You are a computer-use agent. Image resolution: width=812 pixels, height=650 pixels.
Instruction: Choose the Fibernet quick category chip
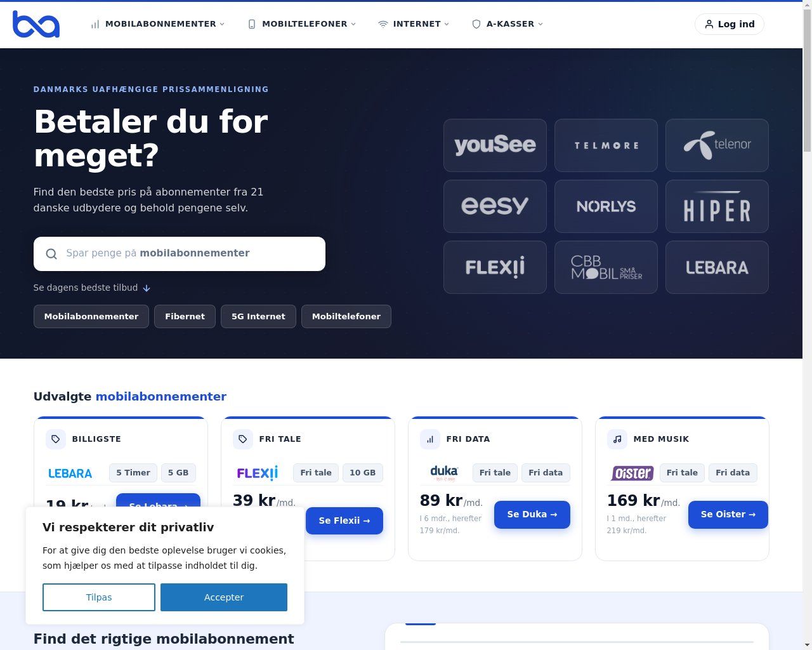185,317
